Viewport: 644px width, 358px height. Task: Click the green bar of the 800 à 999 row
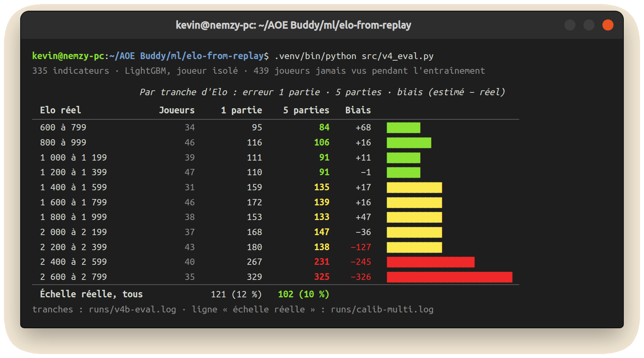click(x=409, y=143)
